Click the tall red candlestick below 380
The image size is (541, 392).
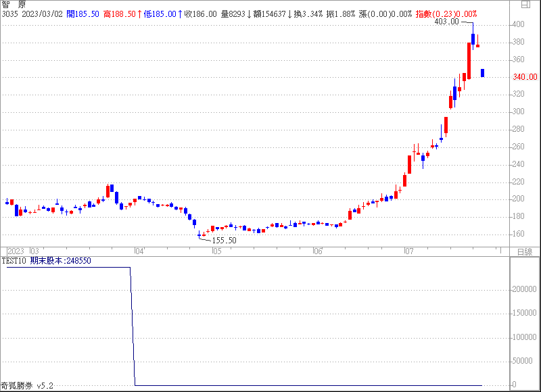(469, 61)
